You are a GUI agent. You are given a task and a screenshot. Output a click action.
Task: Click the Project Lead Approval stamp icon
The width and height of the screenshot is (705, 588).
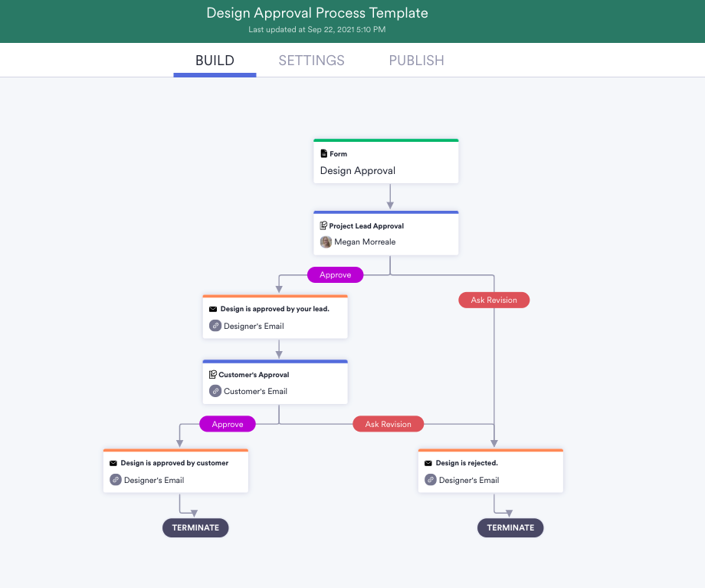pyautogui.click(x=324, y=226)
